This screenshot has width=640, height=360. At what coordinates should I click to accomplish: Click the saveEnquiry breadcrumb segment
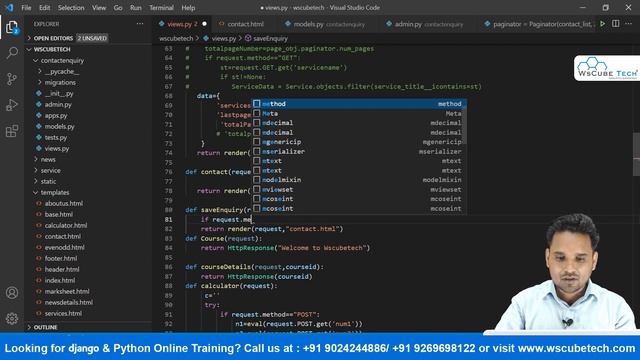click(270, 38)
